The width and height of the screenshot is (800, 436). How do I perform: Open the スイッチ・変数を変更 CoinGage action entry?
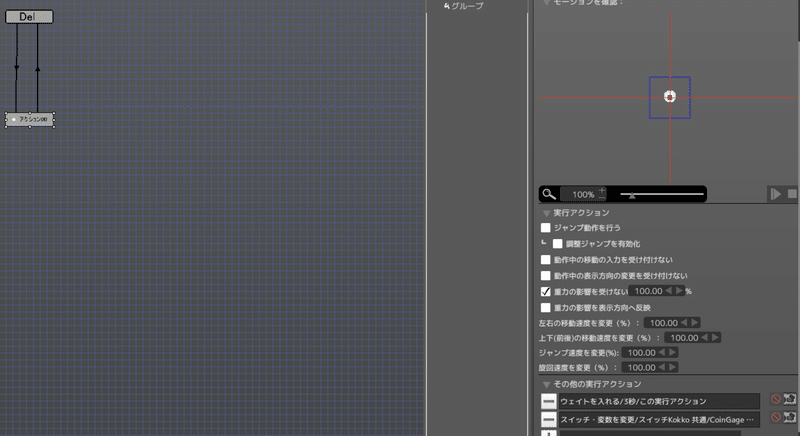click(659, 420)
